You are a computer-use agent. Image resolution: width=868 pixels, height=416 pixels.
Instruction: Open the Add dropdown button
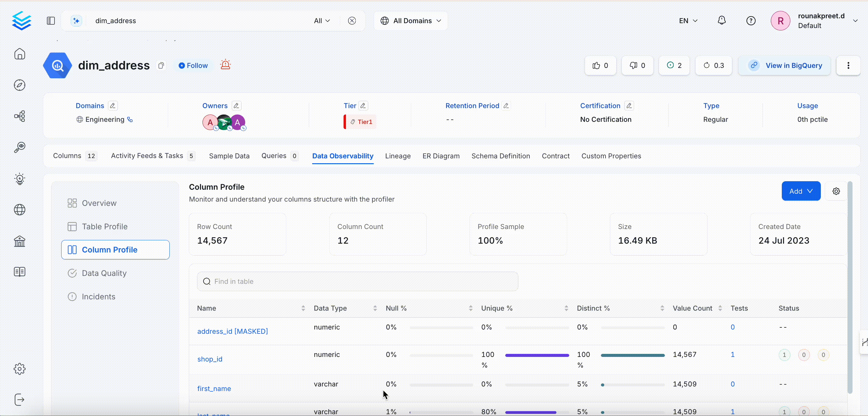801,191
